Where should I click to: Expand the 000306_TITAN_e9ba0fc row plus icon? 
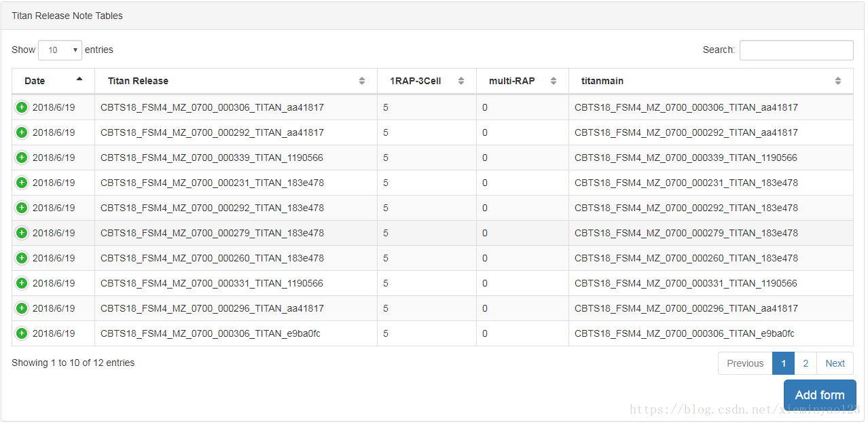point(22,333)
